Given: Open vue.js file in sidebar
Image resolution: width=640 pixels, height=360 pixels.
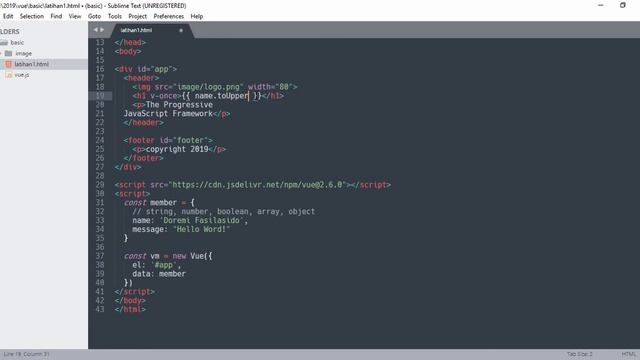Looking at the screenshot, I should pyautogui.click(x=22, y=75).
